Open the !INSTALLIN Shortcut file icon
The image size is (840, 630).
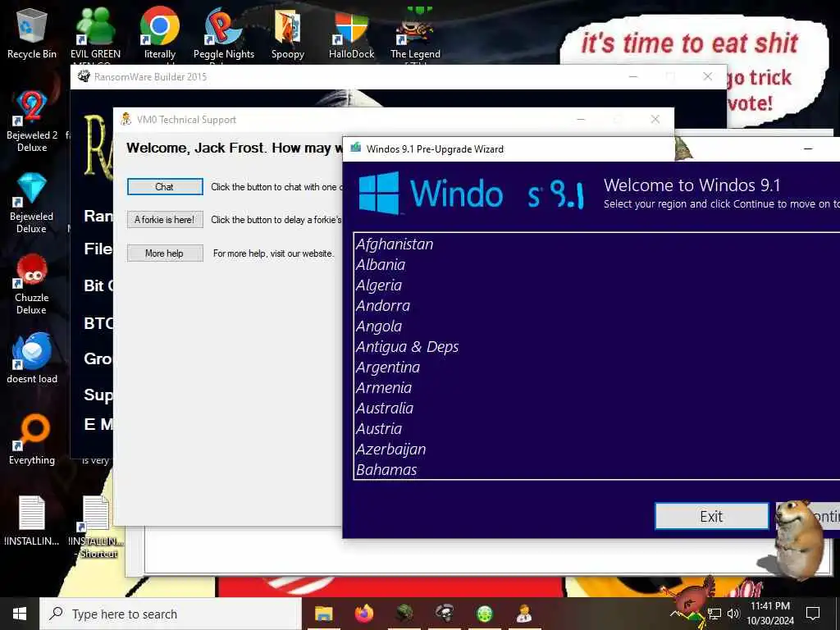click(x=96, y=527)
